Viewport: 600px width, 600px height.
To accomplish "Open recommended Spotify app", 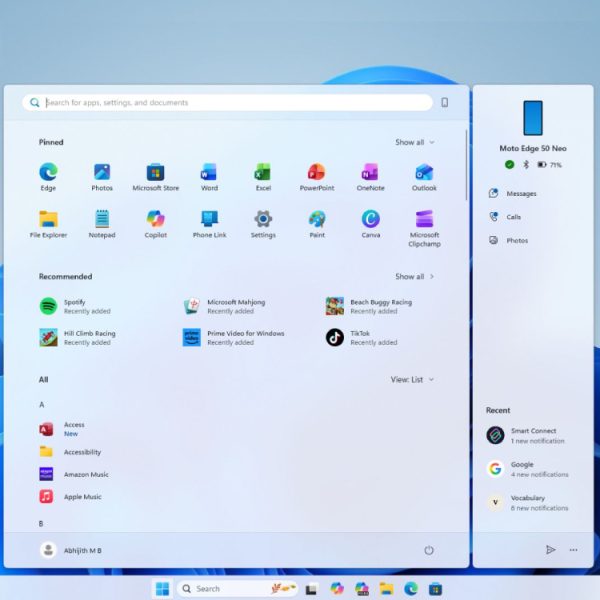I will 75,307.
